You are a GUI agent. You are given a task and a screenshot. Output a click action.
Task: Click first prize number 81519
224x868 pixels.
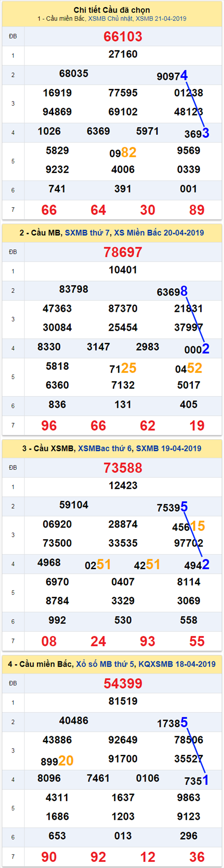point(123,701)
